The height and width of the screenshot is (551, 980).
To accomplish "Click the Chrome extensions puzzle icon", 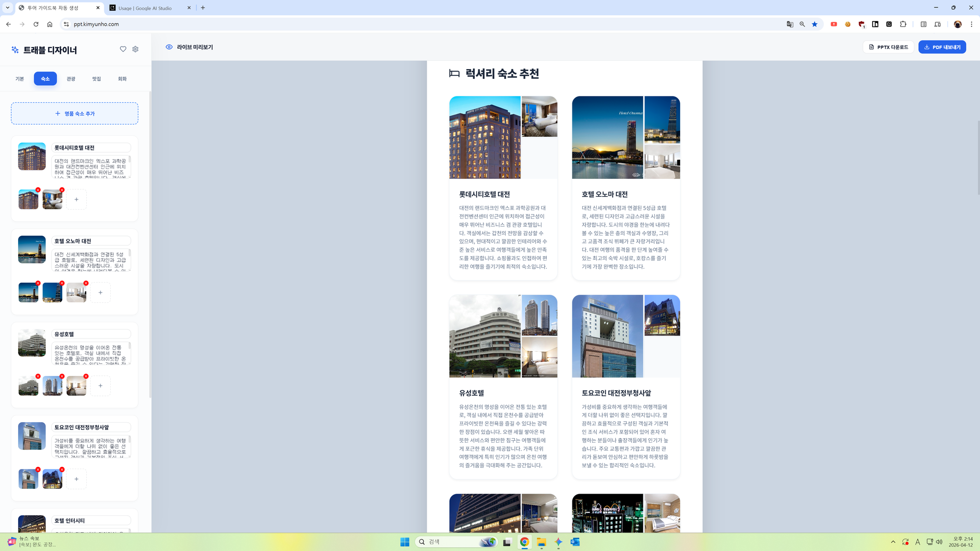I will pyautogui.click(x=903, y=24).
